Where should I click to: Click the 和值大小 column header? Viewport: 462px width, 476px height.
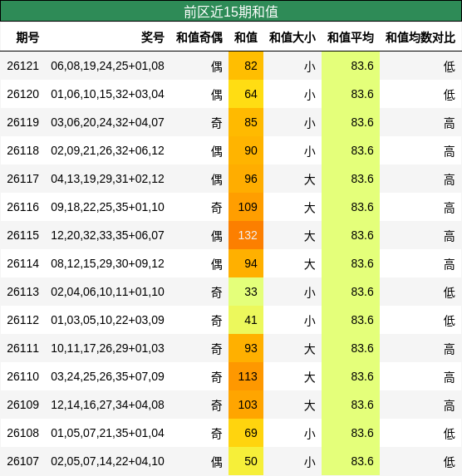(292, 38)
